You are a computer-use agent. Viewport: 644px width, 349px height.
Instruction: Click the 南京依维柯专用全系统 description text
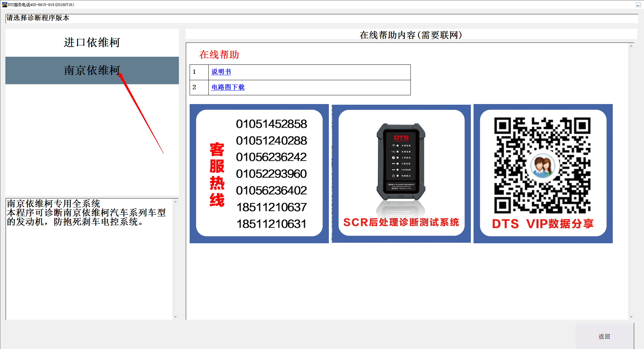click(54, 204)
